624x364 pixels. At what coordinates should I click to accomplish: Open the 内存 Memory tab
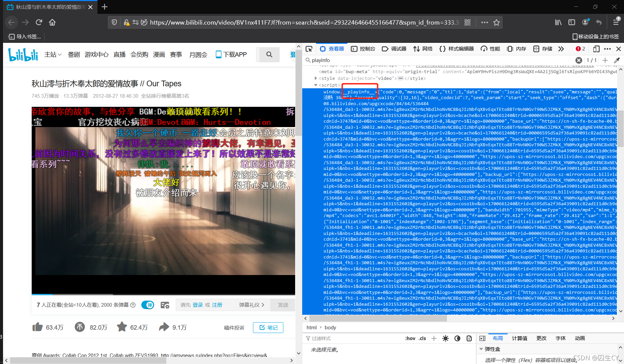(516, 49)
